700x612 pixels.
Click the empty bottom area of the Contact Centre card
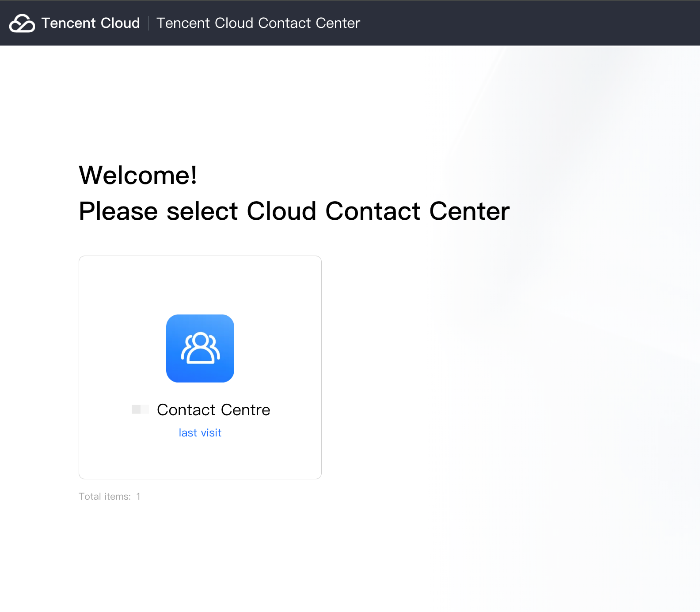[x=200, y=460]
